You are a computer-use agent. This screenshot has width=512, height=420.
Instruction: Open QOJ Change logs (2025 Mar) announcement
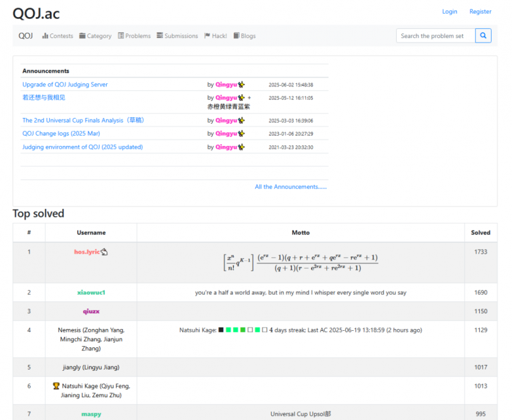coord(61,134)
